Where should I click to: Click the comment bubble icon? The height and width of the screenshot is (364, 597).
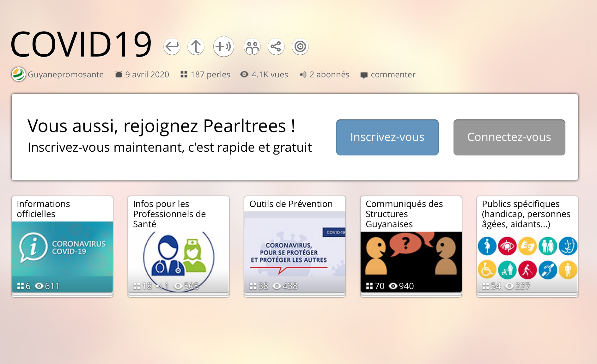(364, 75)
